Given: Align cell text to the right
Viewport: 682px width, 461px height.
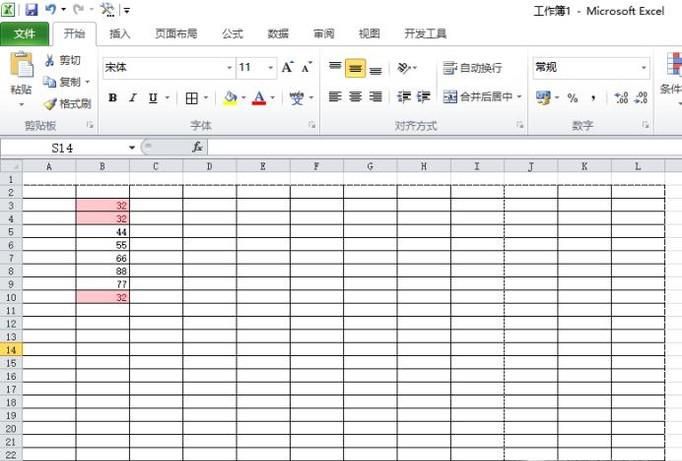Looking at the screenshot, I should coord(375,97).
